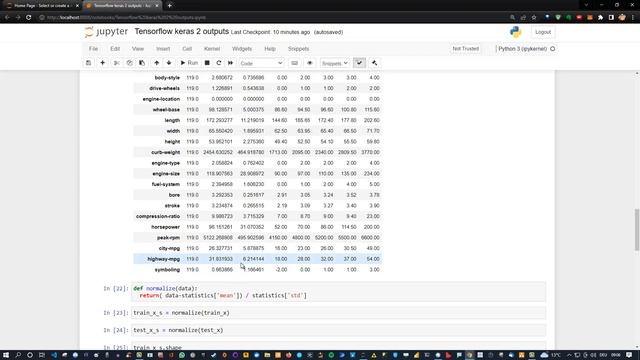Open the Edit menu
Screen dimensions: 640x360
click(x=115, y=49)
